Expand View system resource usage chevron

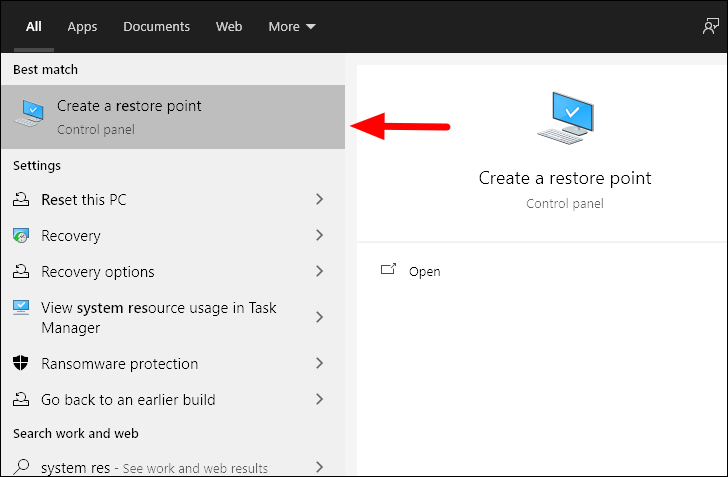point(319,317)
